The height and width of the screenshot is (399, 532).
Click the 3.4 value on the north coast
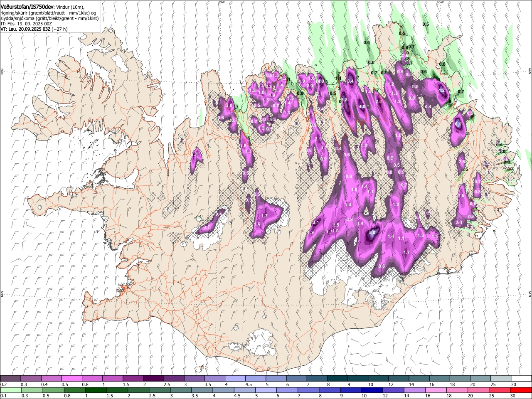point(350,81)
